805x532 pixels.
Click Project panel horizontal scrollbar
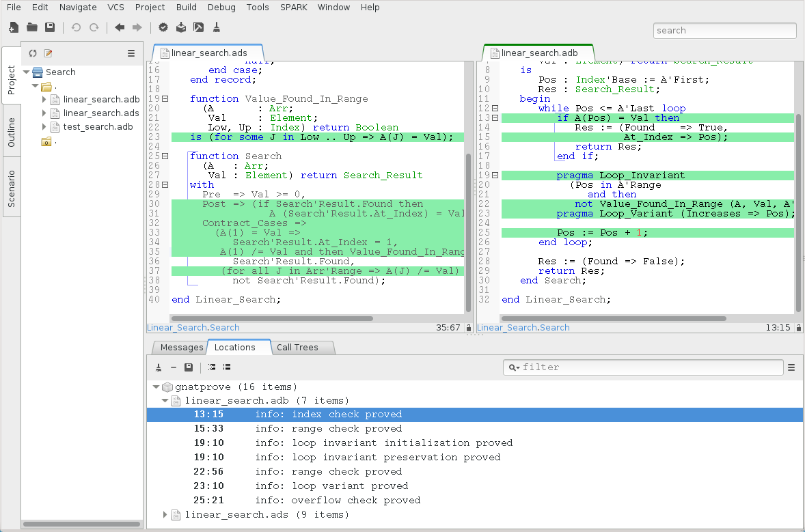coord(81,524)
